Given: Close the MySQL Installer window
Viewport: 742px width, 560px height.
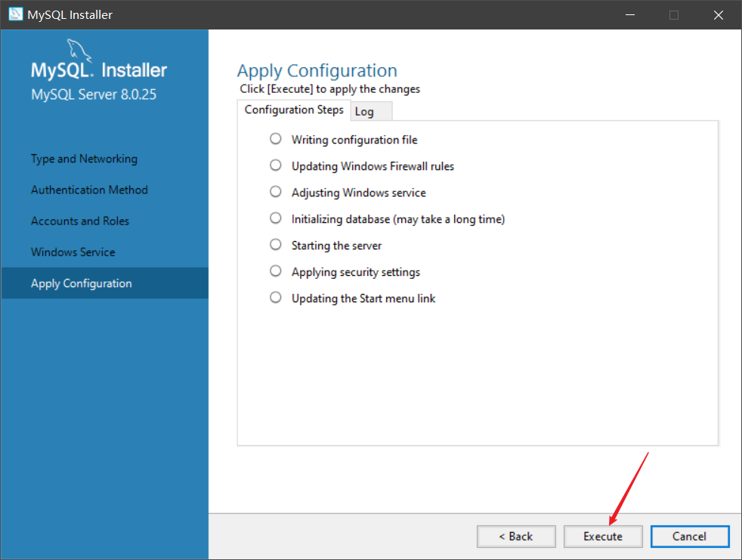Looking at the screenshot, I should (x=719, y=14).
